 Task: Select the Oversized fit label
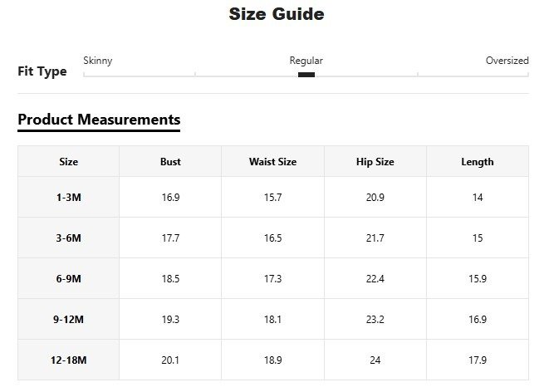tap(507, 61)
